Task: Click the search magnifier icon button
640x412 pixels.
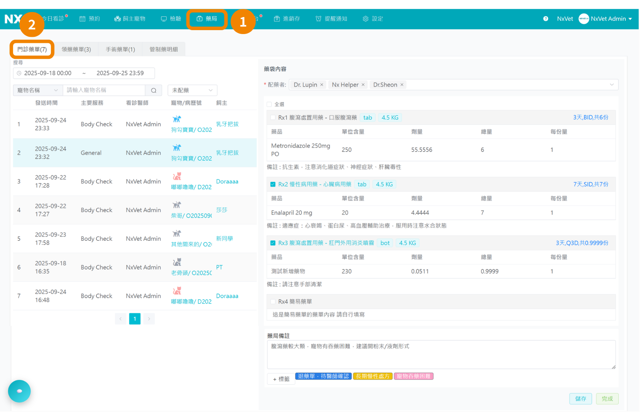Action: pos(153,90)
